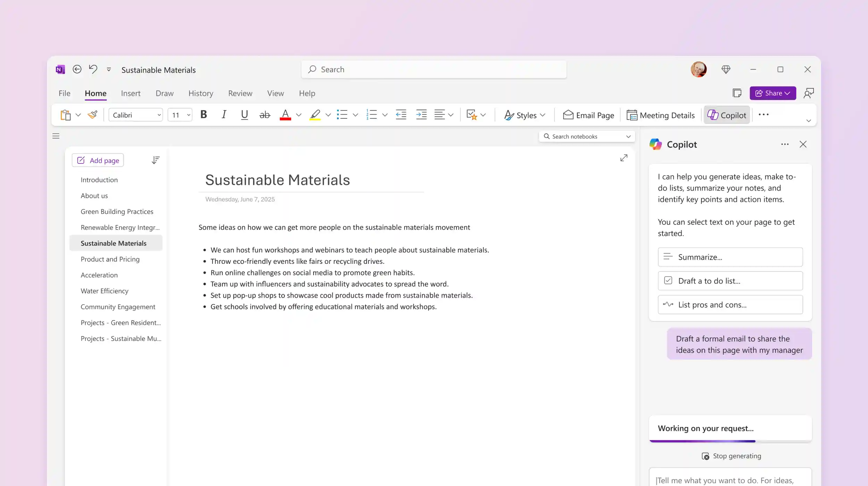Image resolution: width=868 pixels, height=486 pixels.
Task: Toggle Strikethrough formatting
Action: 265,115
